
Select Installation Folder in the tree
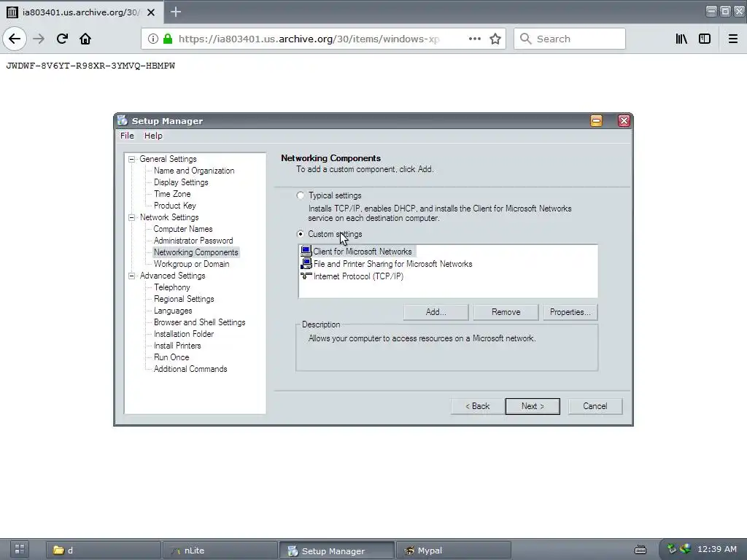click(x=184, y=334)
